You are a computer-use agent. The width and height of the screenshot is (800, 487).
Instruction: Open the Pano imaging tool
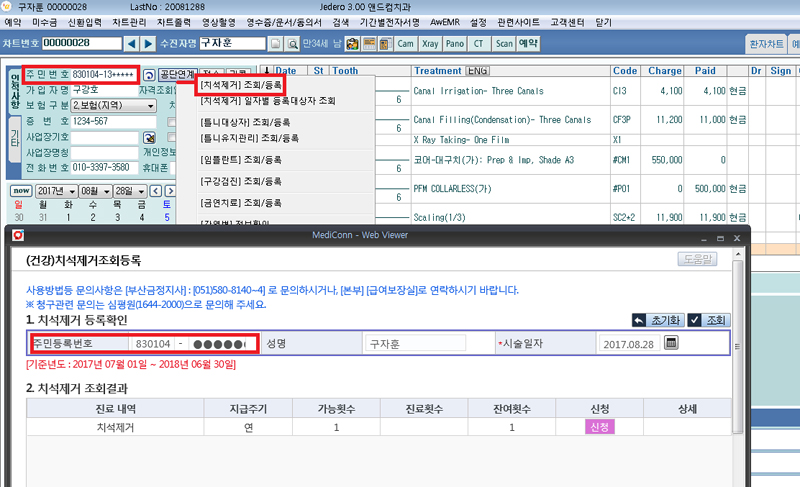click(x=455, y=44)
